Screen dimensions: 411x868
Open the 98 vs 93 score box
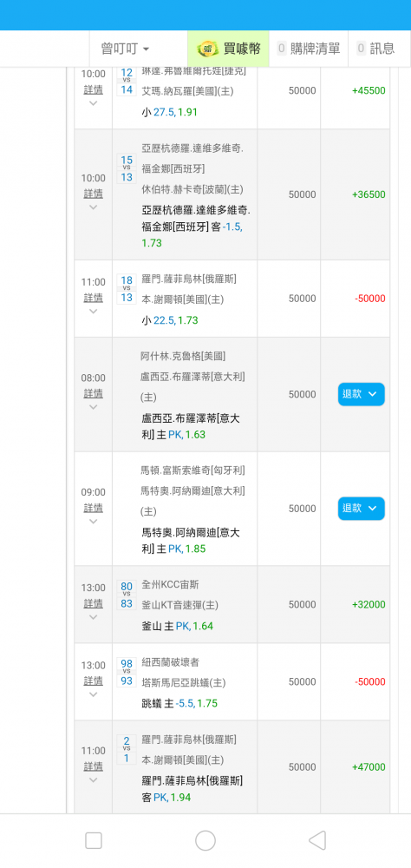(x=127, y=673)
